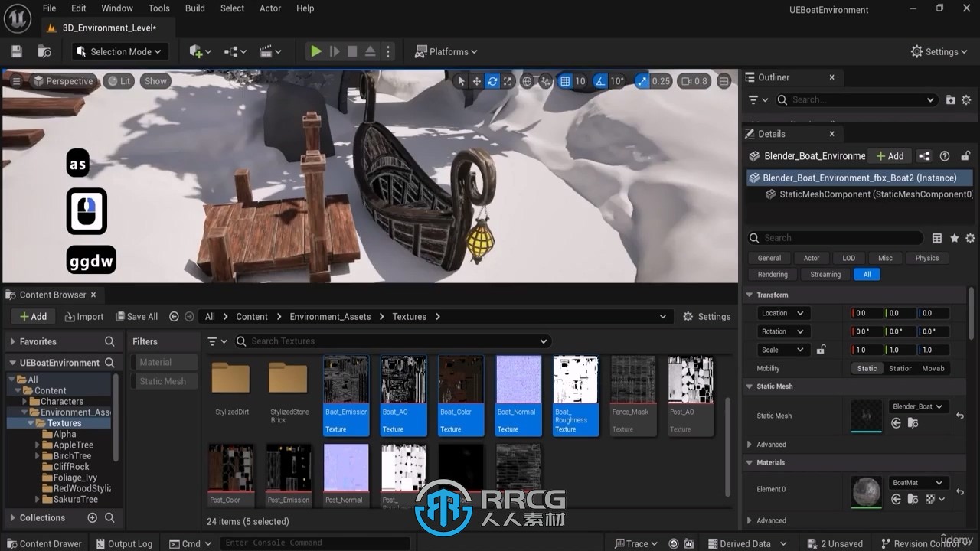This screenshot has width=980, height=551.
Task: Activate the Rotate gizmo tool
Action: coord(492,81)
